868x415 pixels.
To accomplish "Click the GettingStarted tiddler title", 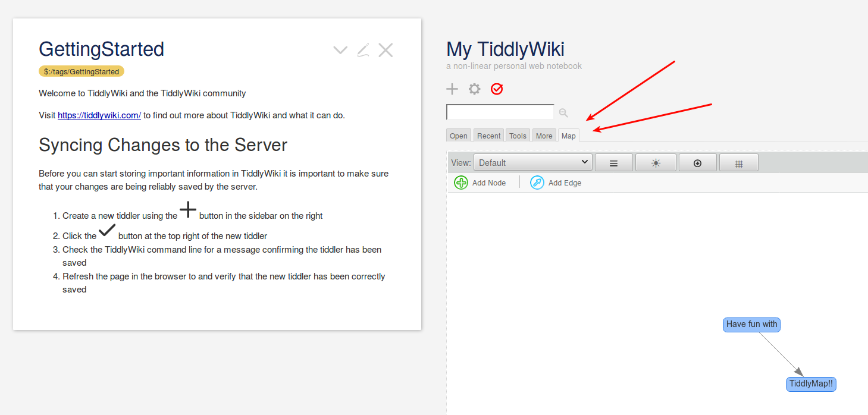I will [101, 49].
